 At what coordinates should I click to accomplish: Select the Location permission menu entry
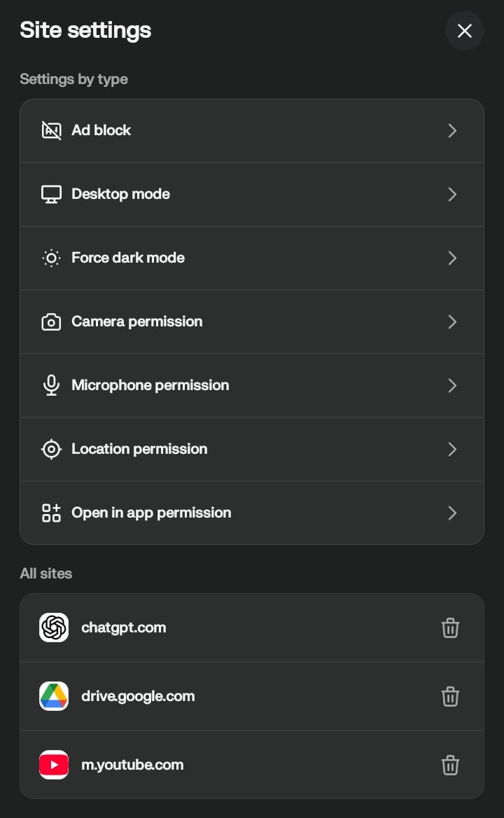point(139,449)
